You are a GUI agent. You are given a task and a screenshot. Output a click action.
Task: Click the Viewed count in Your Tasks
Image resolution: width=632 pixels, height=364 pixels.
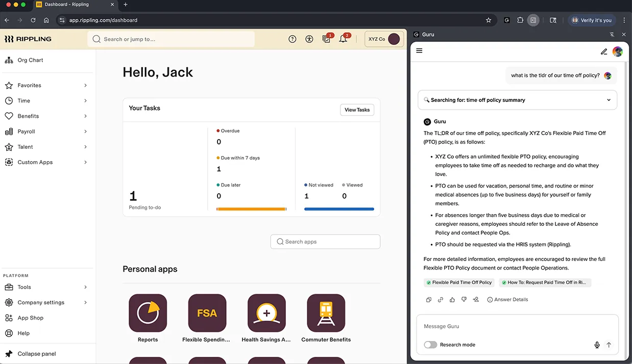[344, 196]
